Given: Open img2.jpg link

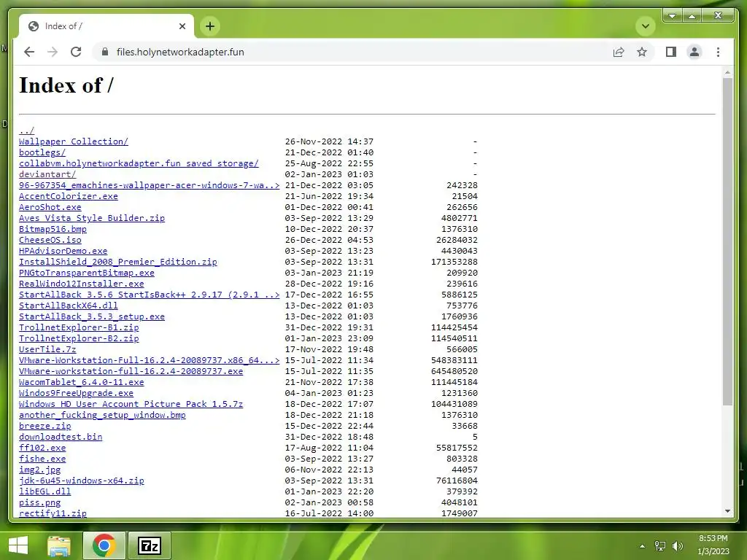Looking at the screenshot, I should [x=39, y=470].
